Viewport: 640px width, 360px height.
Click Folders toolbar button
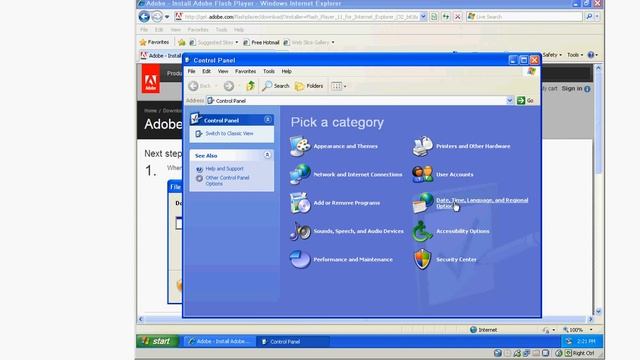[x=309, y=86]
